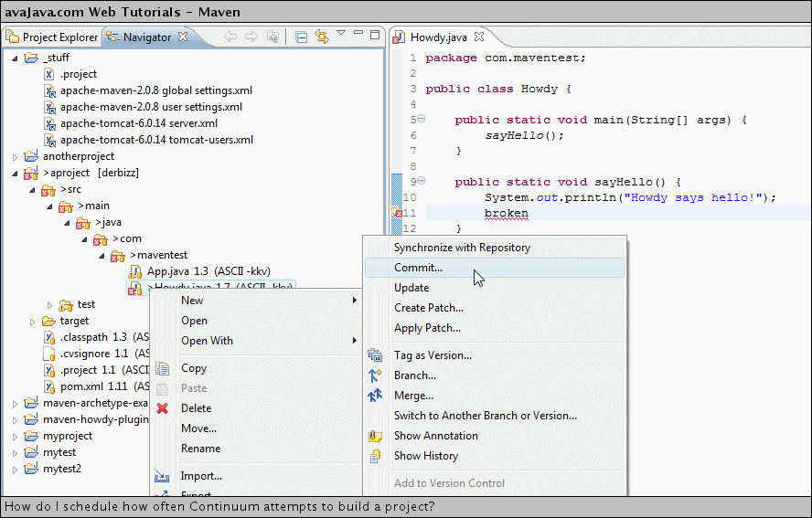This screenshot has width=812, height=518.
Task: Click the pom.xml file icon
Action: 49,386
